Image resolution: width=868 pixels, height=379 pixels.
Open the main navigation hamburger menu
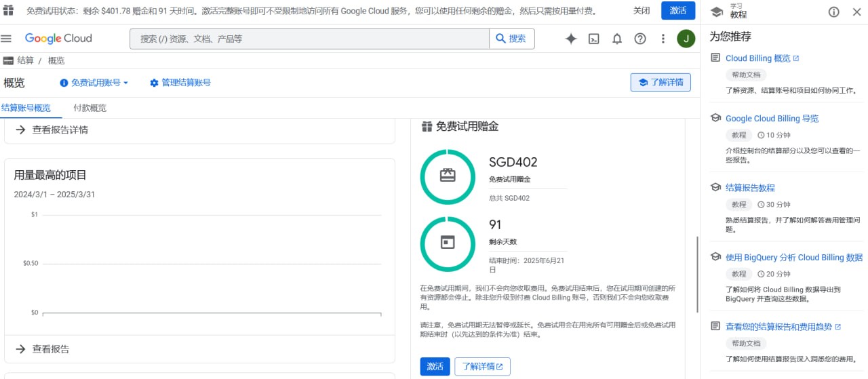click(x=7, y=39)
